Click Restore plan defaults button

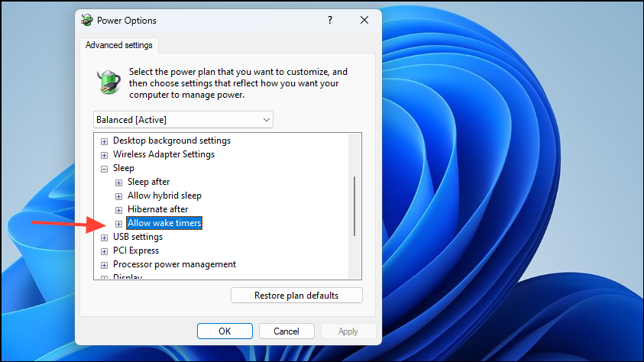coord(296,296)
